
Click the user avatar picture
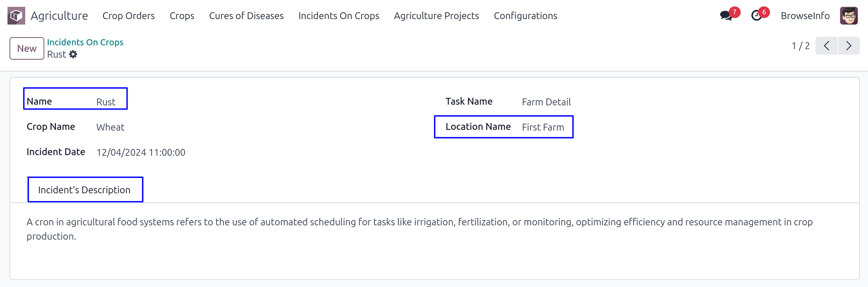click(x=849, y=16)
